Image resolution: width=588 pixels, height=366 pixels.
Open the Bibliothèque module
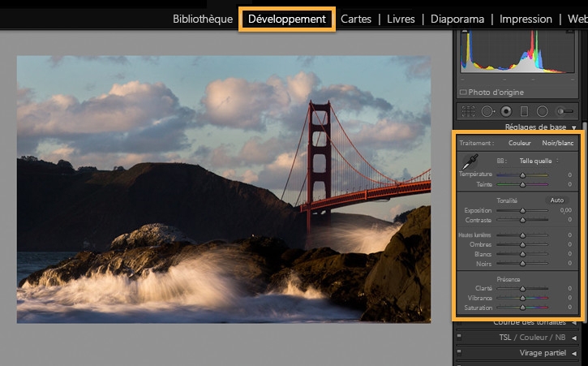click(x=203, y=19)
